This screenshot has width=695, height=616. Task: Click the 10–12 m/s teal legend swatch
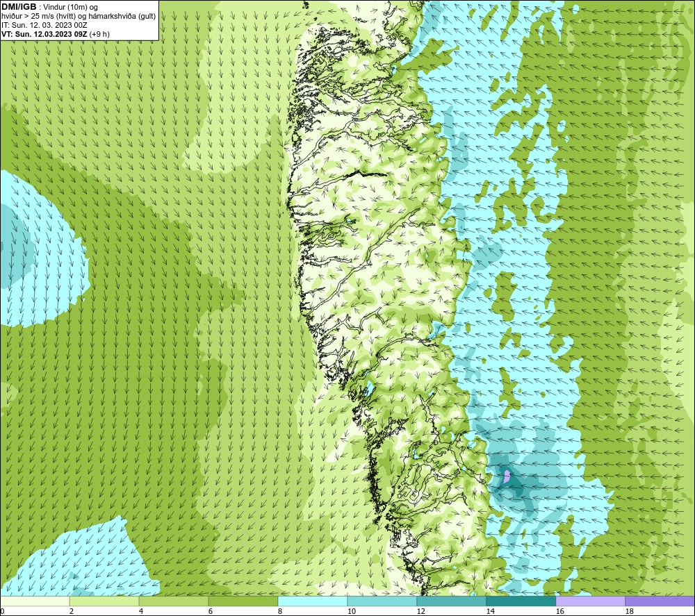click(x=382, y=601)
